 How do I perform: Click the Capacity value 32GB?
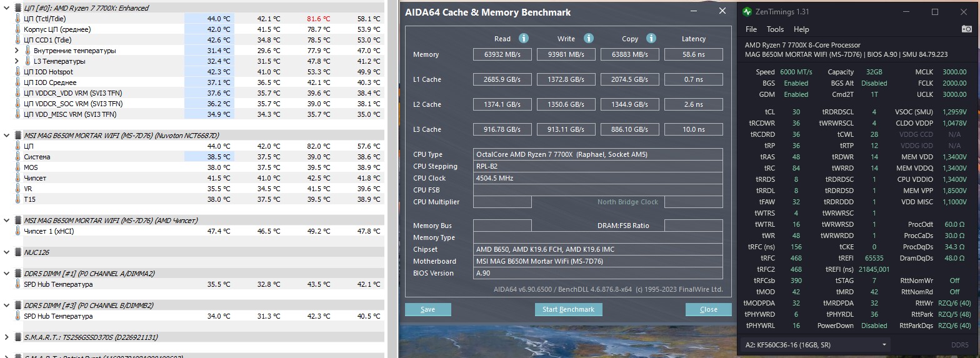coord(874,72)
